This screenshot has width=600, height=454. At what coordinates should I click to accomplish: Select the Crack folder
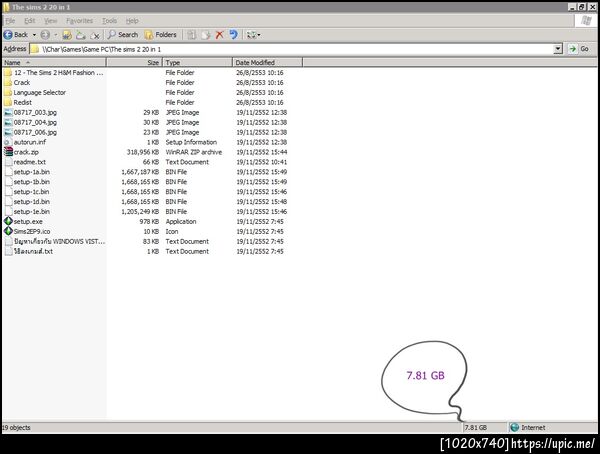click(x=17, y=82)
